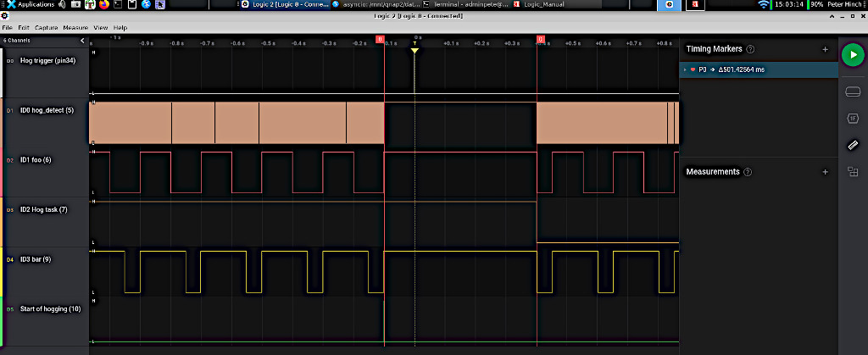Open help for Measurements
This screenshot has height=355, width=868.
click(748, 172)
